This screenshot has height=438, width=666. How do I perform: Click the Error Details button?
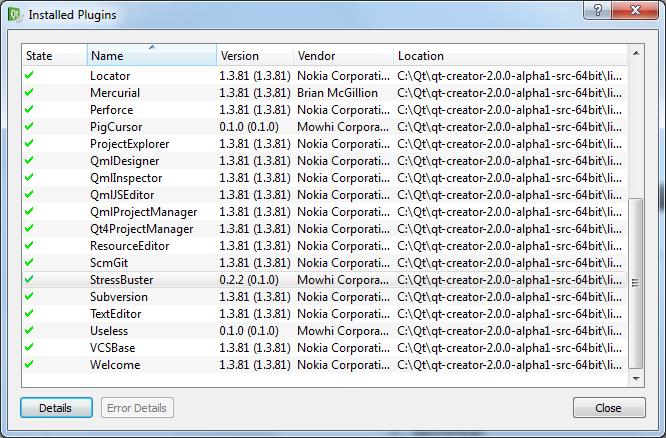coord(137,408)
